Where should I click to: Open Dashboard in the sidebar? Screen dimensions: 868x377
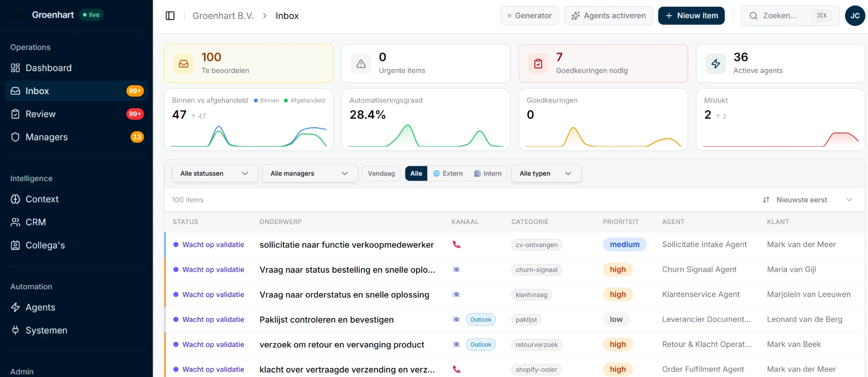[x=76, y=68]
